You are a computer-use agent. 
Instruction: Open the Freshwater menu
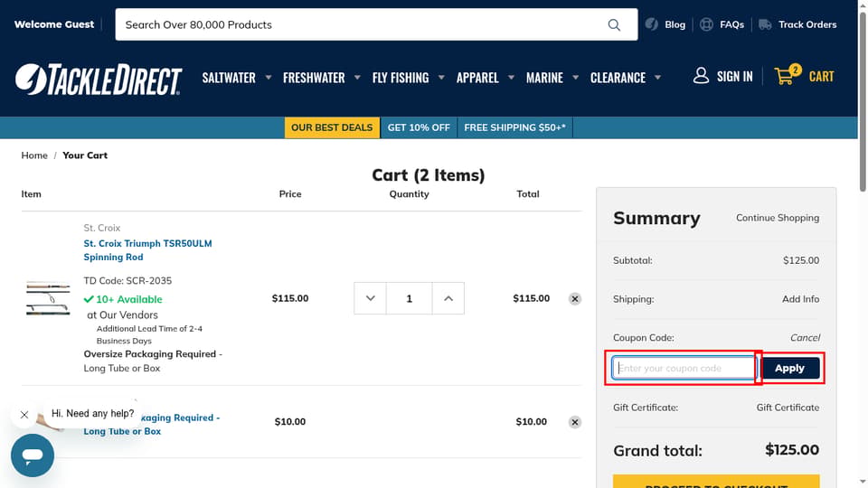tap(314, 78)
